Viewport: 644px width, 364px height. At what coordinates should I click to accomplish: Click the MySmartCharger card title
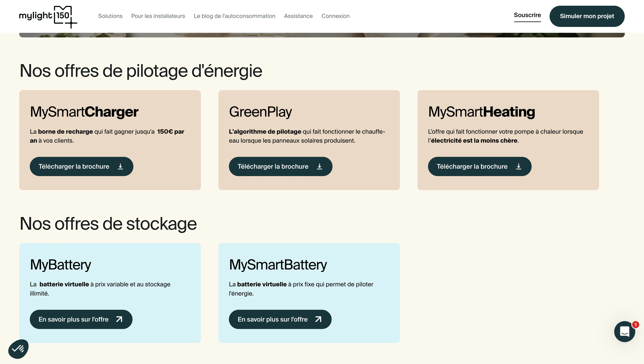(x=84, y=112)
